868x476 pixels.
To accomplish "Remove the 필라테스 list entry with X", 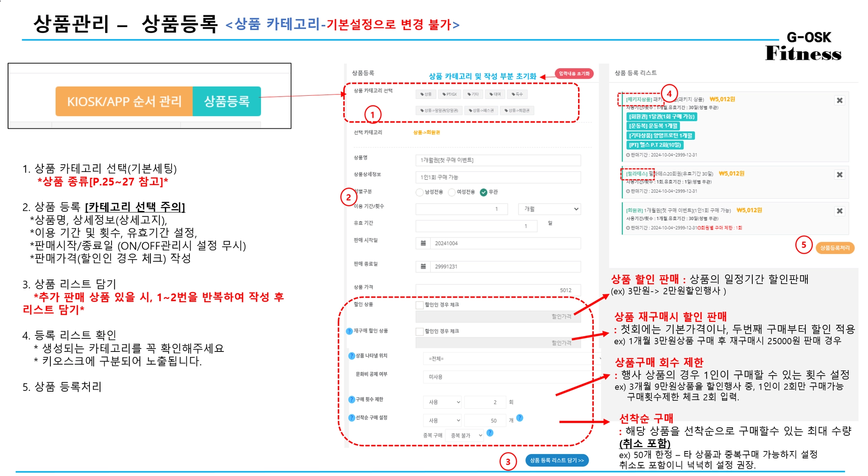I will tap(839, 174).
